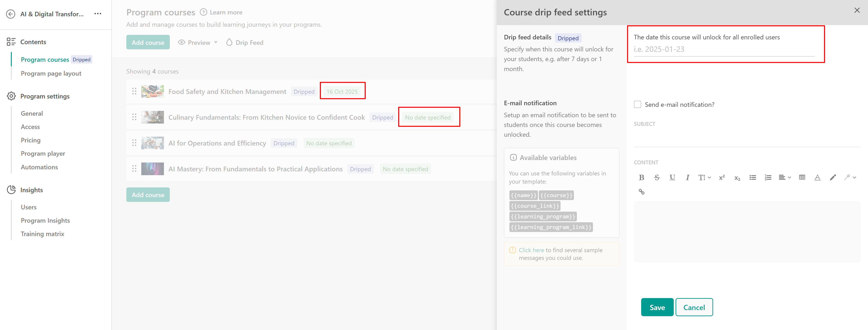Insert a numbered list in the editor
This screenshot has width=868, height=330.
tap(768, 177)
